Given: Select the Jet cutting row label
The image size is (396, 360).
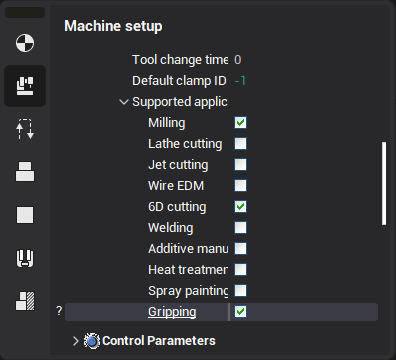Looking at the screenshot, I should tap(178, 165).
